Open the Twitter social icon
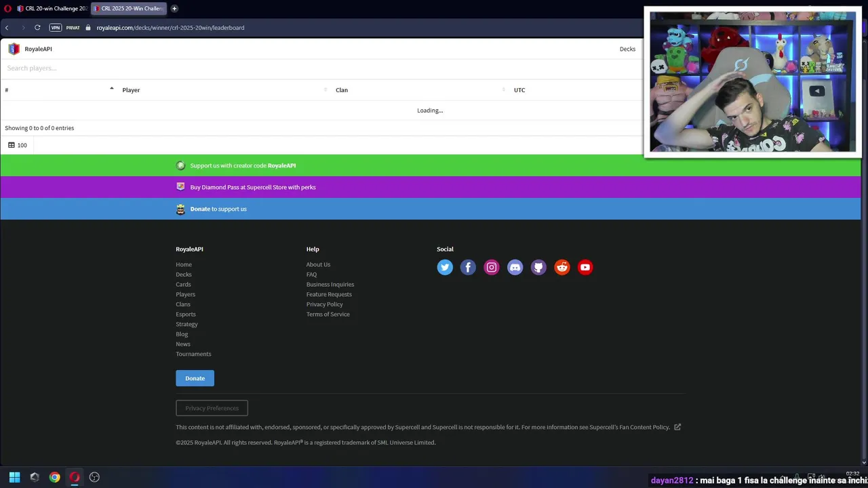The image size is (868, 488). (445, 267)
